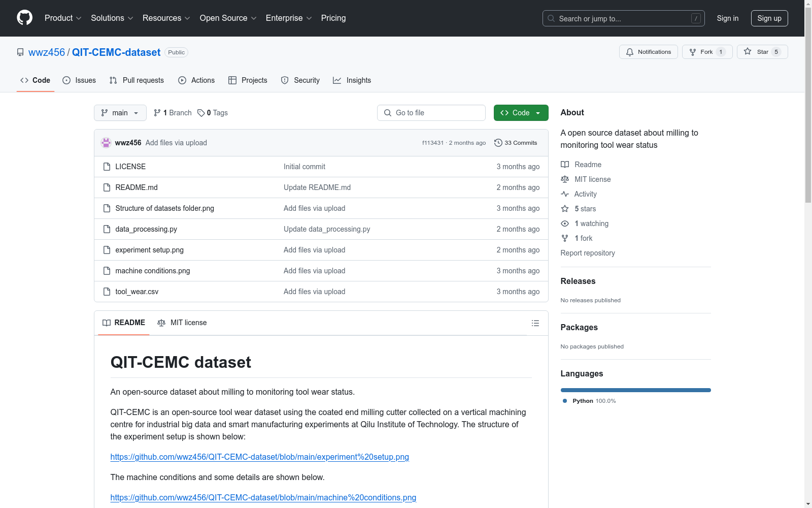Expand the Solutions menu
The width and height of the screenshot is (812, 508).
coord(112,18)
